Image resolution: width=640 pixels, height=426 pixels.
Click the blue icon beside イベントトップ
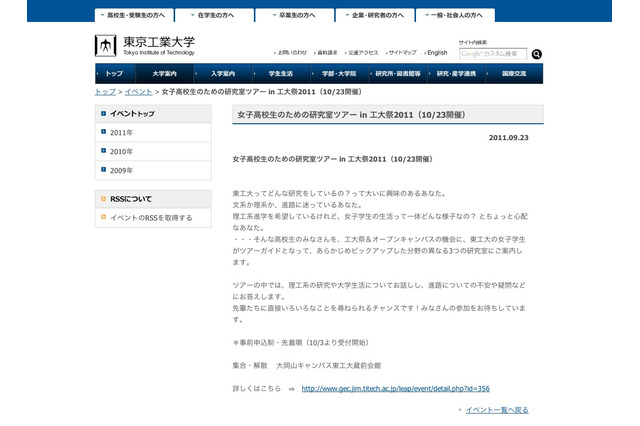pyautogui.click(x=103, y=113)
